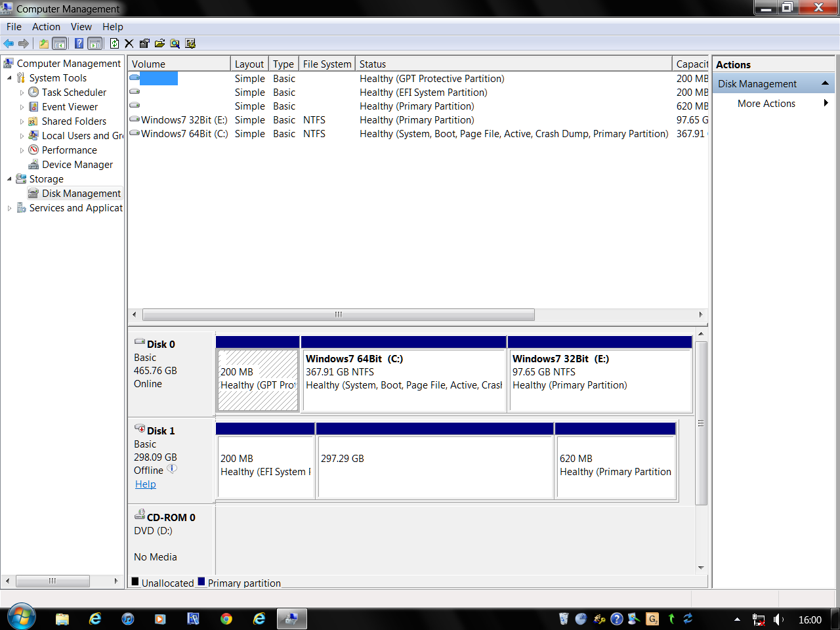
Task: Open Windows Media Player from the taskbar
Action: coord(160,619)
